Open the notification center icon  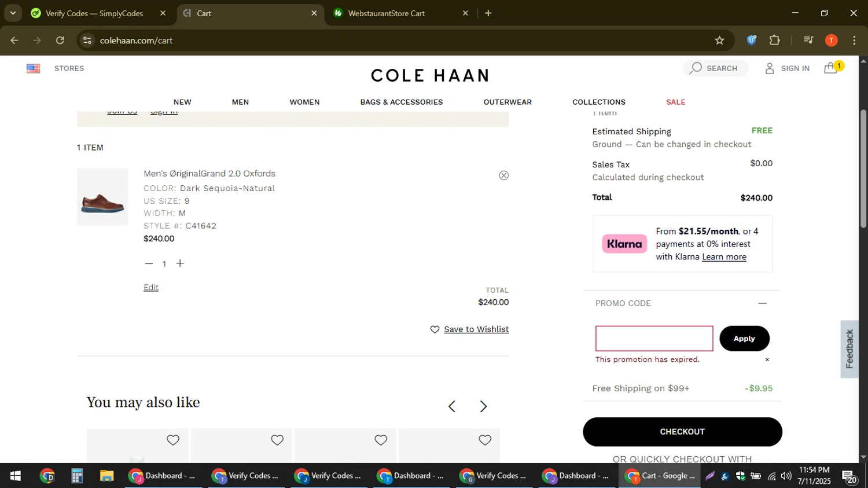coord(849,476)
